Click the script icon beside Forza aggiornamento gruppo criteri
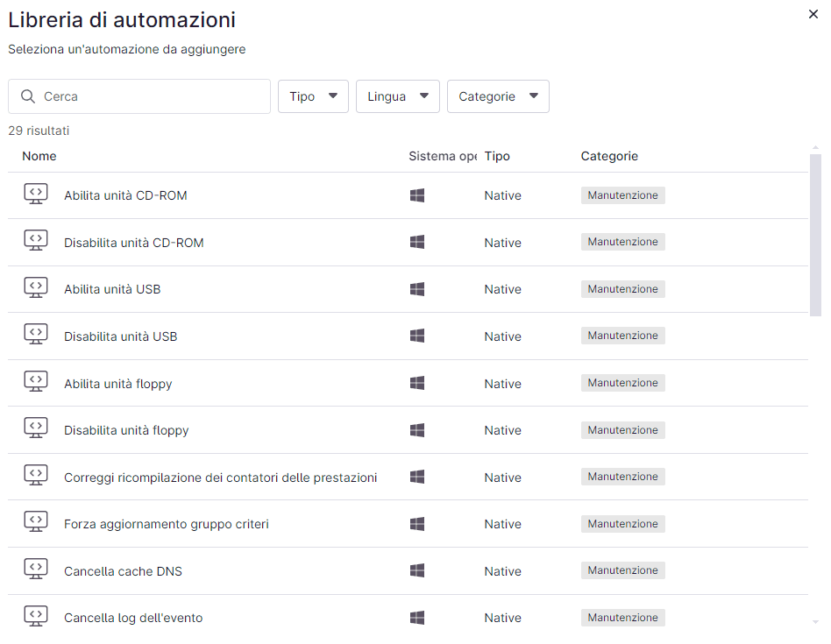This screenshot has height=644, width=831. pos(35,524)
